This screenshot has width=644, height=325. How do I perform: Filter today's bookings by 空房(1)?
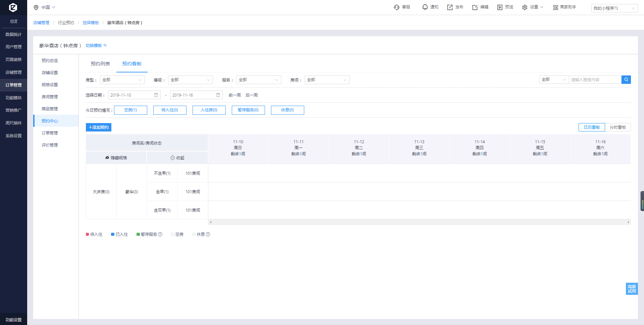click(x=130, y=110)
